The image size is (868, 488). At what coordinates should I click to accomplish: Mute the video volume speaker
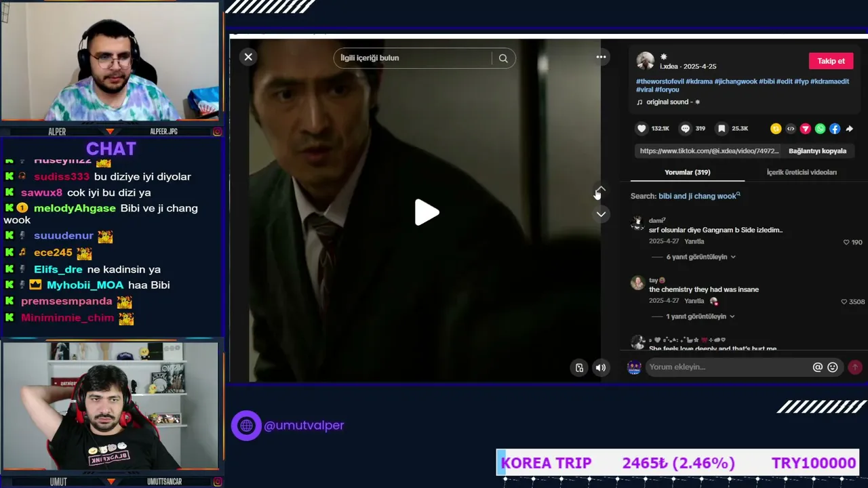(x=601, y=367)
